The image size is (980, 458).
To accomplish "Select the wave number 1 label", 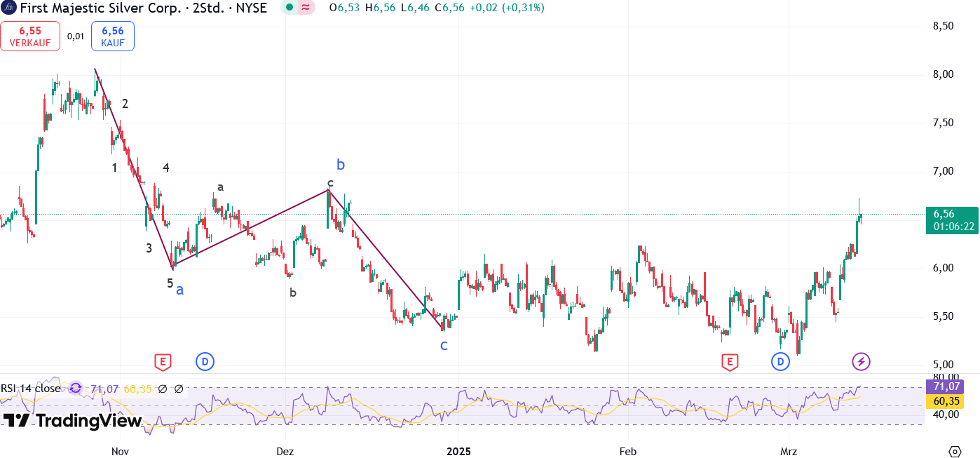I will pyautogui.click(x=114, y=168).
